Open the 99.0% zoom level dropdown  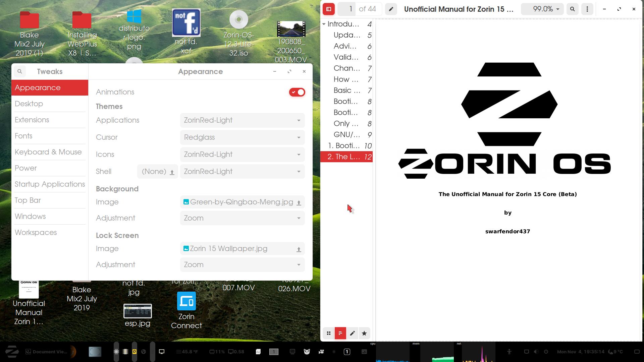542,9
